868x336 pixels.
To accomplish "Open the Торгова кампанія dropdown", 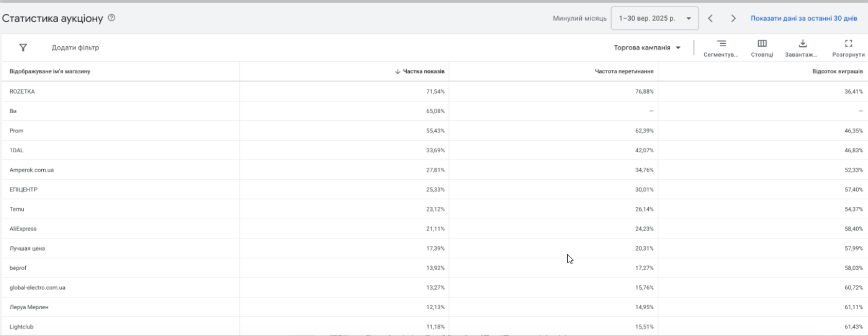I will click(647, 48).
